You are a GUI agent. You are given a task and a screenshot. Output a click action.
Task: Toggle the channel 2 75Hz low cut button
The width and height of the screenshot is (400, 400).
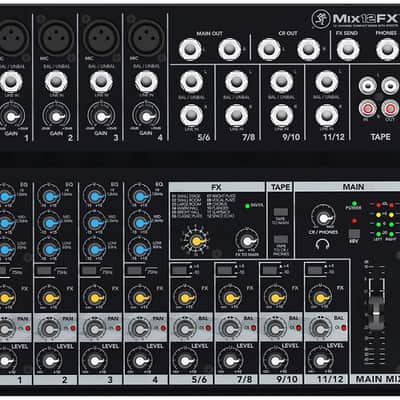pyautogui.click(x=44, y=270)
